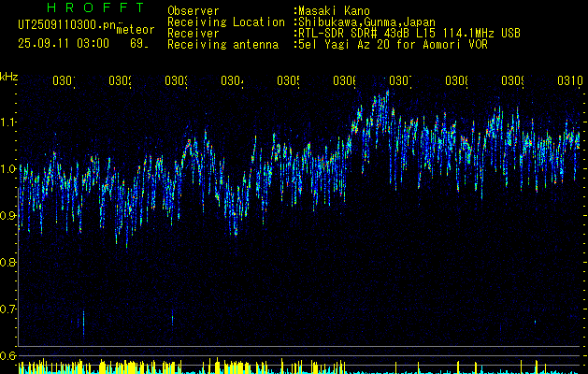Click the word "meteor" in the header
Viewport: 588px width, 374px height.
[x=136, y=30]
